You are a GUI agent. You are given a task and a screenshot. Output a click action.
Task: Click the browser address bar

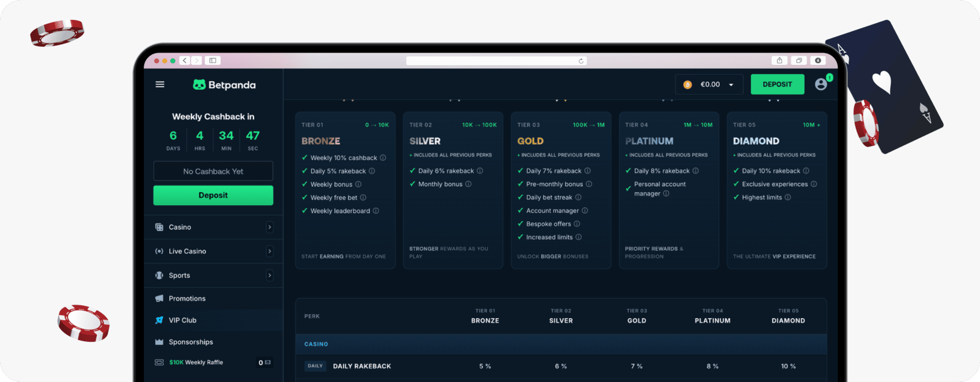[x=496, y=61]
